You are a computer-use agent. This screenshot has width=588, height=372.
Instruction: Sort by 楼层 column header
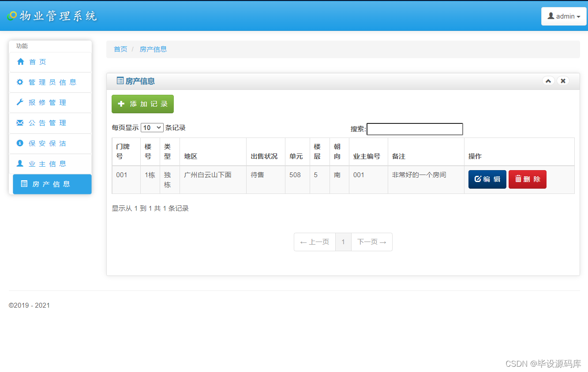click(x=320, y=152)
